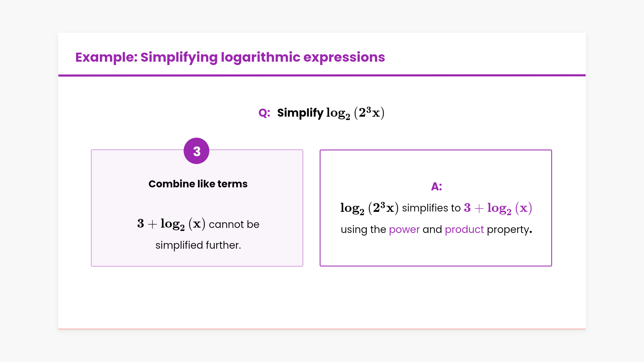Click the word "property." in the answer

pos(509,230)
